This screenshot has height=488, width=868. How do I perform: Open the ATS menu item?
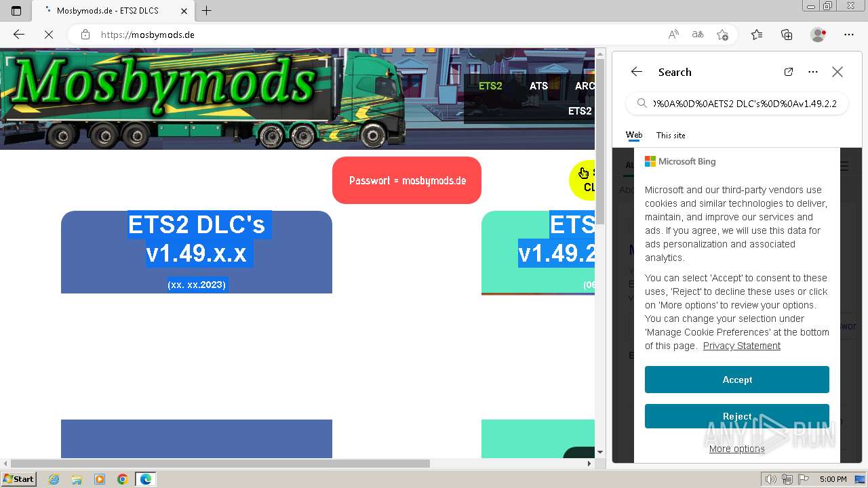coord(539,86)
